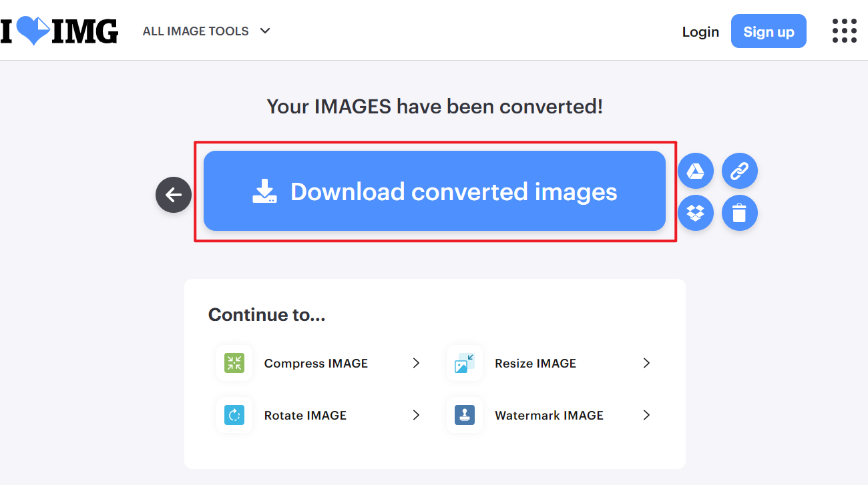Image resolution: width=868 pixels, height=485 pixels.
Task: Click the iLoveIMG logo
Action: tap(59, 31)
